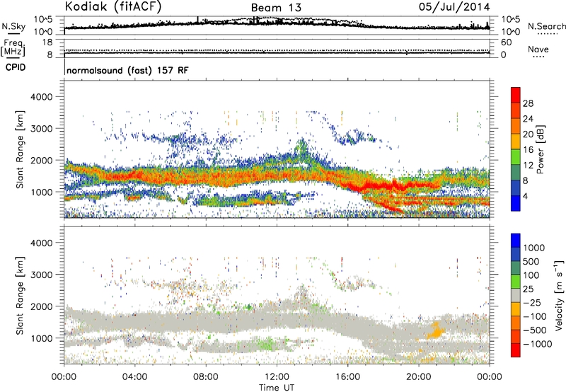
Task: Click the velocity panel 'Slant Range [km]' label
Action: [x=20, y=296]
